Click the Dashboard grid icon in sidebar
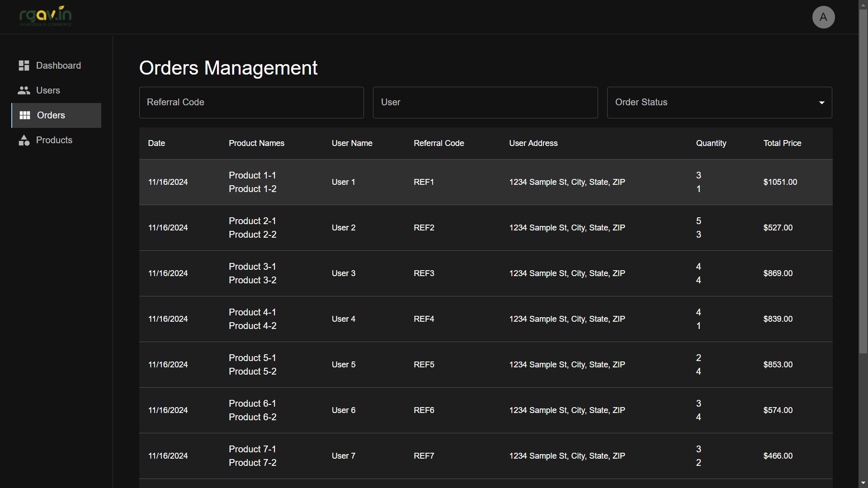This screenshot has width=868, height=488. [x=24, y=66]
